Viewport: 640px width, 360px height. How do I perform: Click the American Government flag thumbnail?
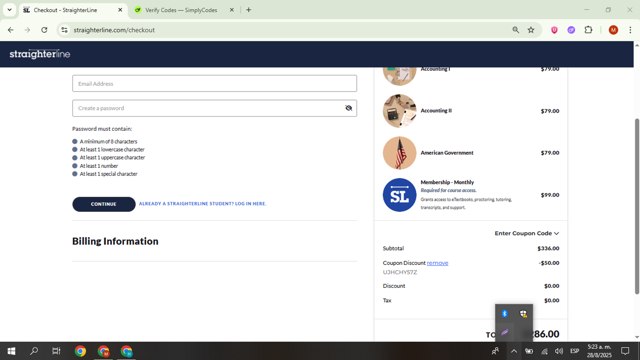399,153
